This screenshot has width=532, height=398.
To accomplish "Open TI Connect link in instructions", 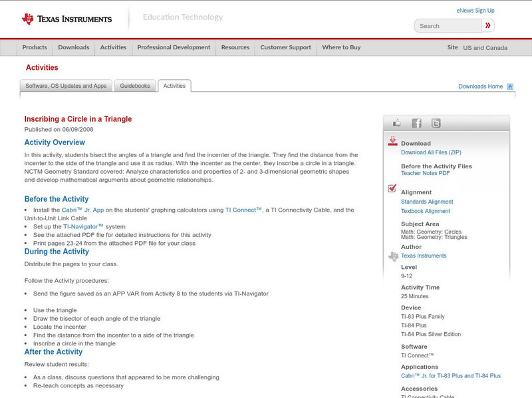I will click(x=243, y=210).
